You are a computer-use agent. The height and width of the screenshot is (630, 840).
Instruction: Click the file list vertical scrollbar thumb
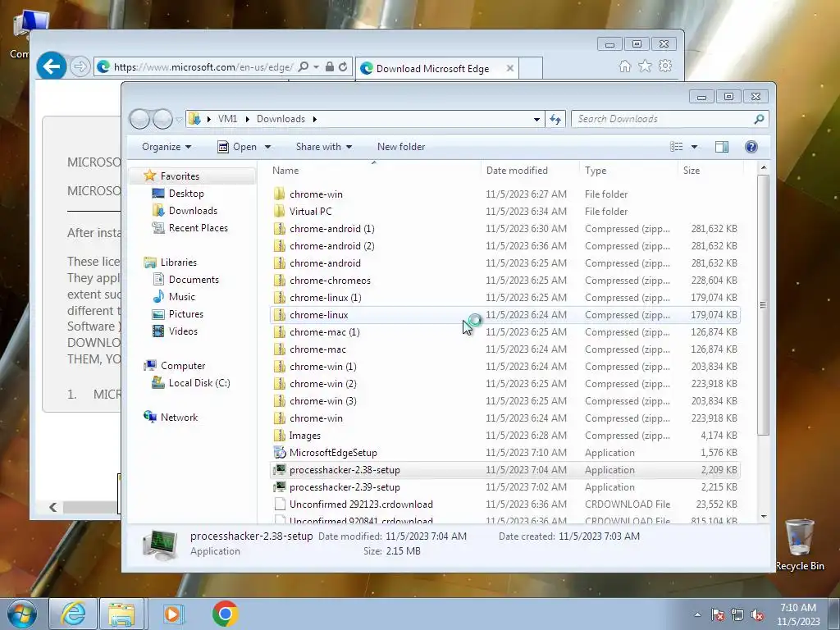click(763, 305)
